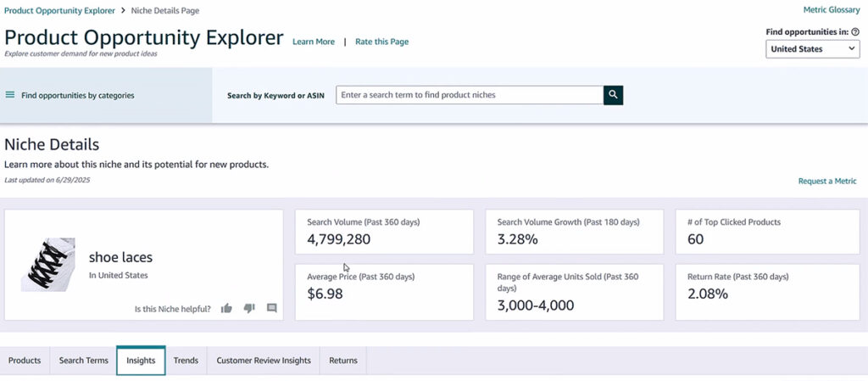Click the Search Volume value 4,799,280
Image resolution: width=868 pixels, height=381 pixels.
click(339, 239)
